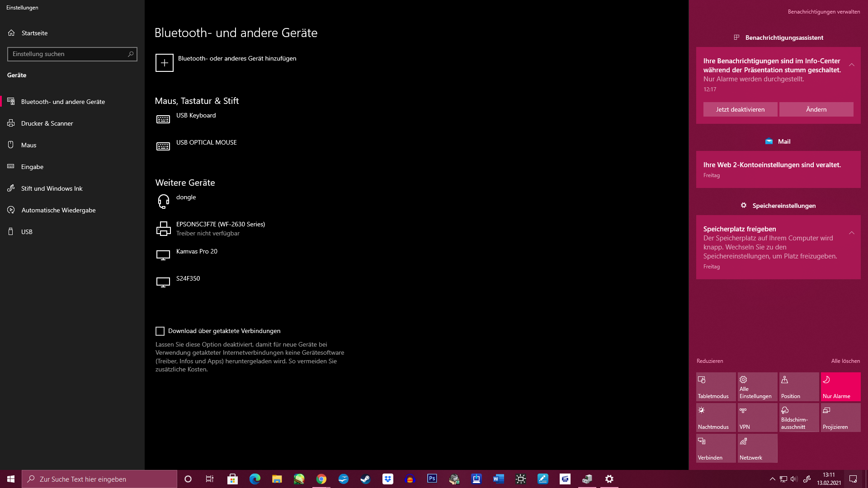Toggle the Tabletmodus quick action tile

pyautogui.click(x=716, y=386)
